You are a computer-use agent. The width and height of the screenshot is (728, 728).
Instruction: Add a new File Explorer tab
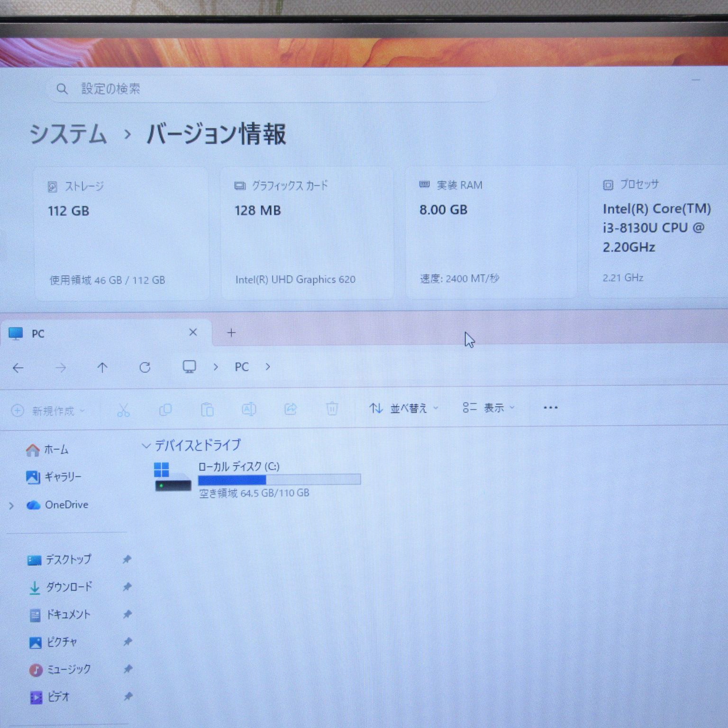coord(231,333)
